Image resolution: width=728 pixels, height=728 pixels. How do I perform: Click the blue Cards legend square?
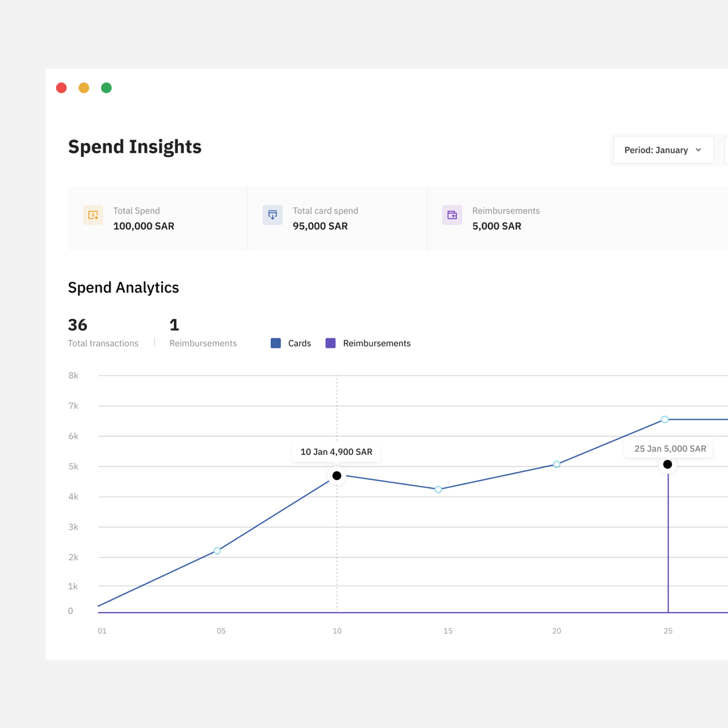[x=275, y=343]
